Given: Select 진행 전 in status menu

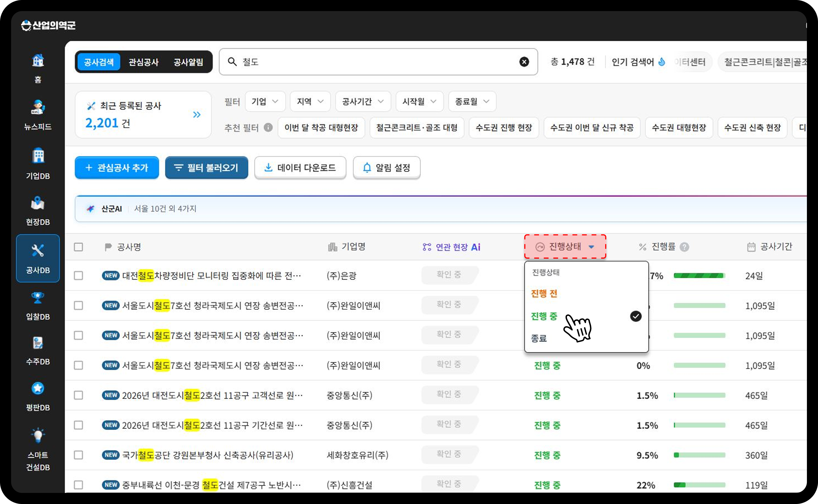Looking at the screenshot, I should coord(544,294).
